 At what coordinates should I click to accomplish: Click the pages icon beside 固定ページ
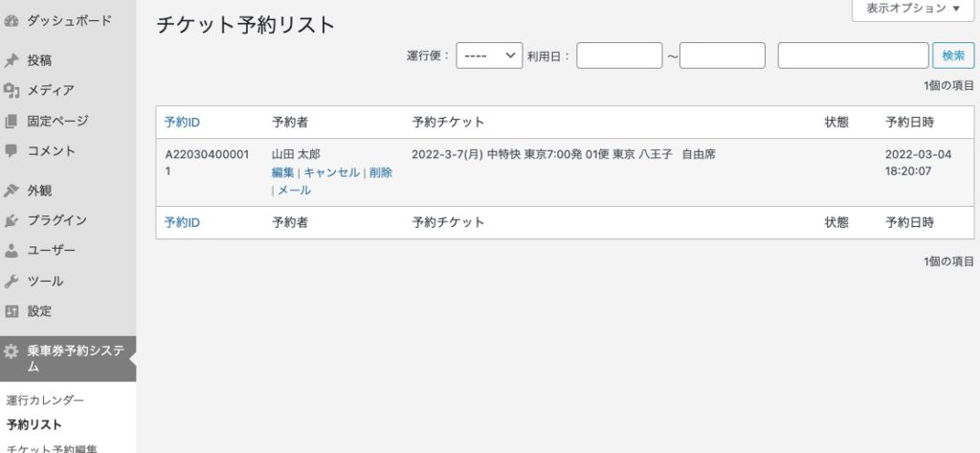[x=11, y=122]
